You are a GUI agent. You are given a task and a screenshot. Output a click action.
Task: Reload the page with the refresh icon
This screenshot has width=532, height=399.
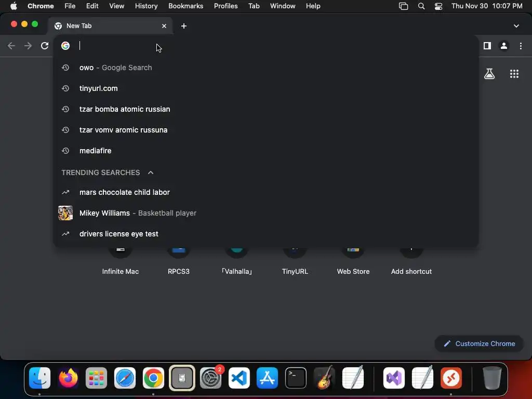click(x=45, y=46)
